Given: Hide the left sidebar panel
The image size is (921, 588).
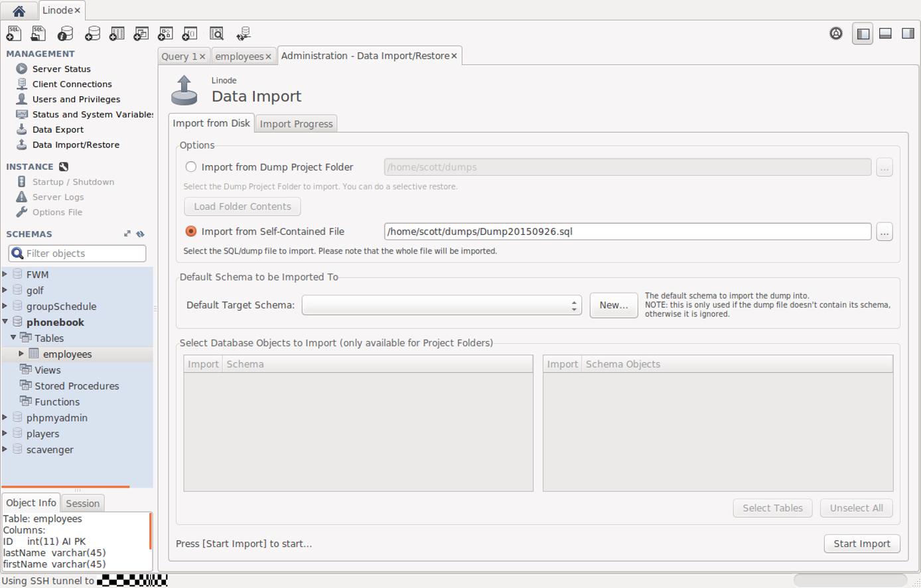Looking at the screenshot, I should click(862, 33).
